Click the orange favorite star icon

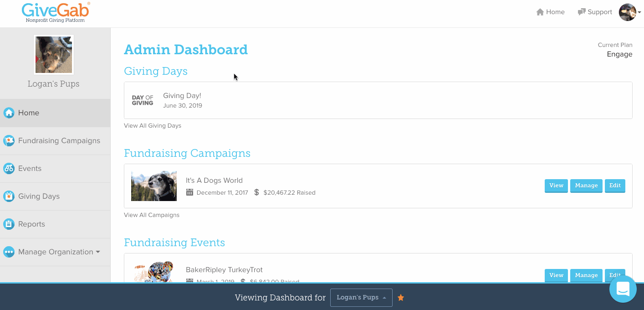coord(401,298)
